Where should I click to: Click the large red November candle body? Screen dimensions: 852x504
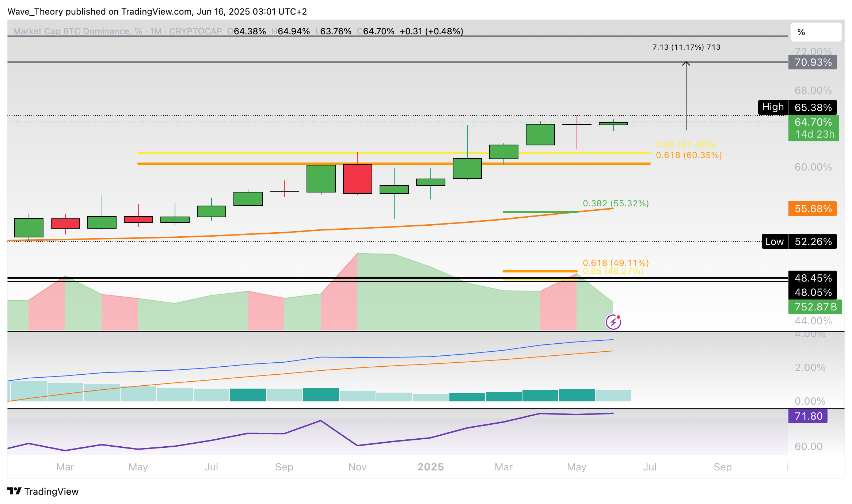(357, 179)
